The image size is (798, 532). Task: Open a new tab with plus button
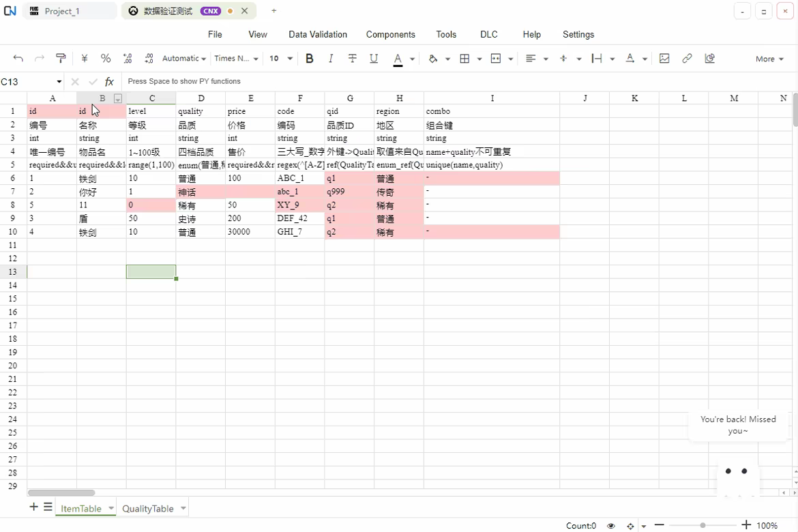pyautogui.click(x=274, y=11)
